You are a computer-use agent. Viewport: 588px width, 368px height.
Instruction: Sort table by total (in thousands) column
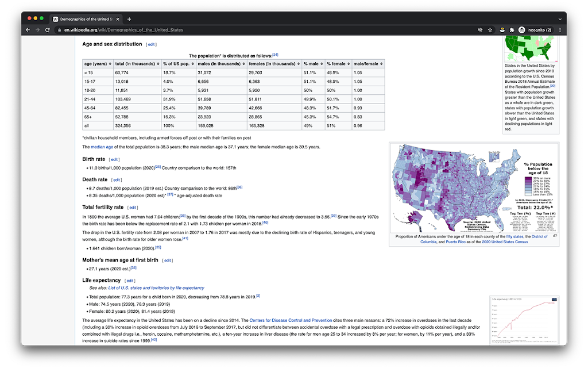137,64
